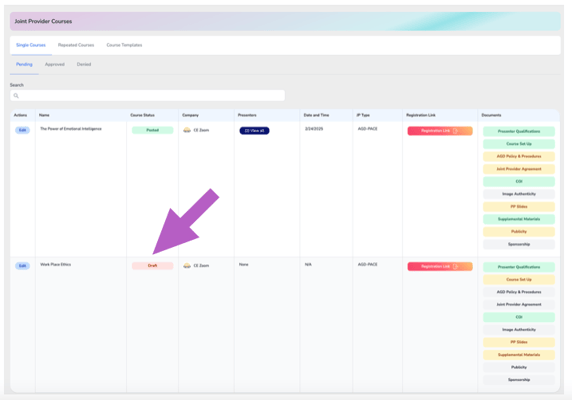The width and height of the screenshot is (572, 400).
Task: Click export icon on first Registration Link
Action: (455, 131)
